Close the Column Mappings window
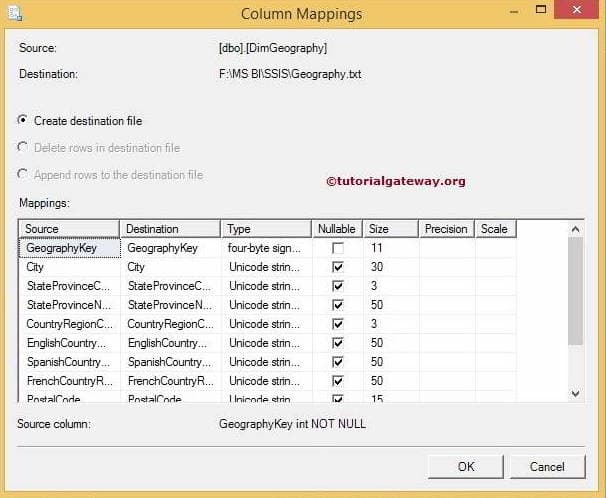Screen dimensions: 606x498 pos(577,10)
